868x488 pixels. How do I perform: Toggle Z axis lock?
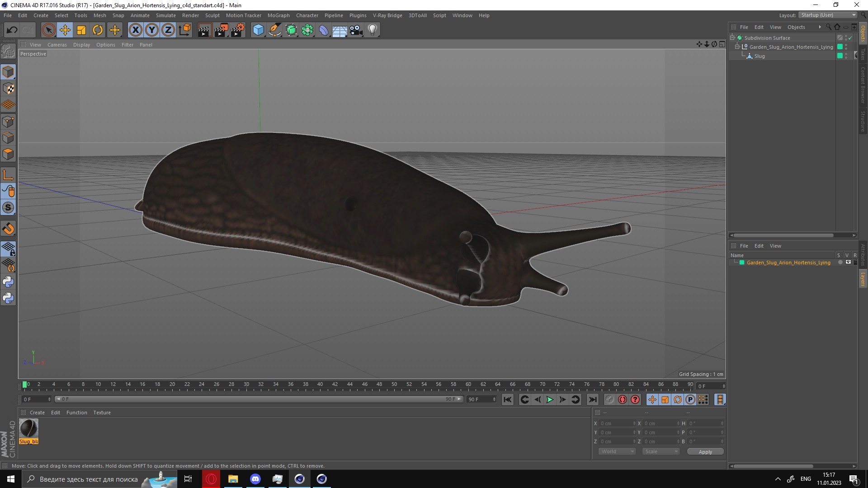coord(168,30)
